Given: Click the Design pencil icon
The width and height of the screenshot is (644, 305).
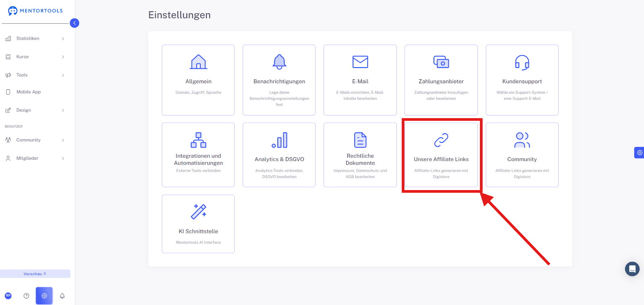Looking at the screenshot, I should [x=8, y=110].
